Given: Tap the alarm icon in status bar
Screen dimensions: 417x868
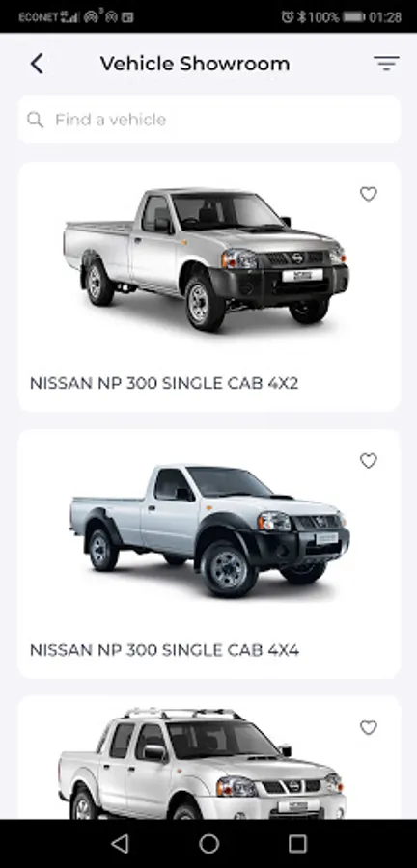Looking at the screenshot, I should point(287,17).
